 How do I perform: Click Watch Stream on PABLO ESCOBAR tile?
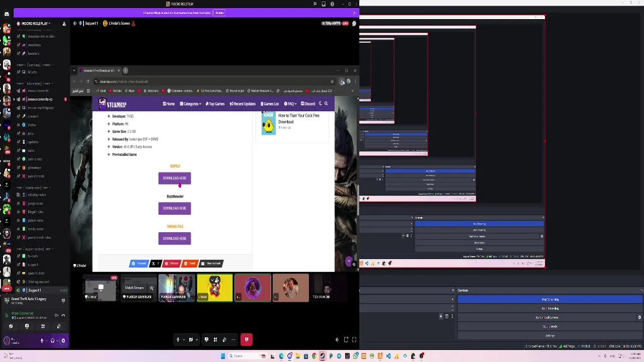pyautogui.click(x=134, y=288)
